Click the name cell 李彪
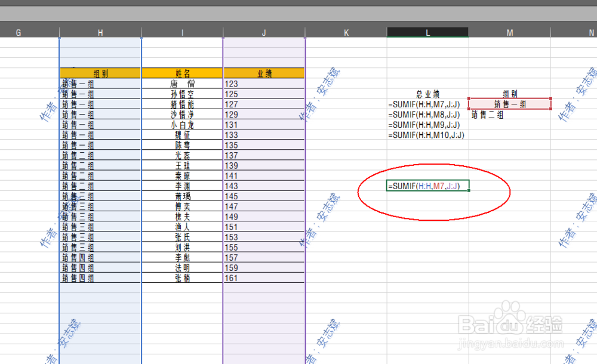 coord(182,258)
